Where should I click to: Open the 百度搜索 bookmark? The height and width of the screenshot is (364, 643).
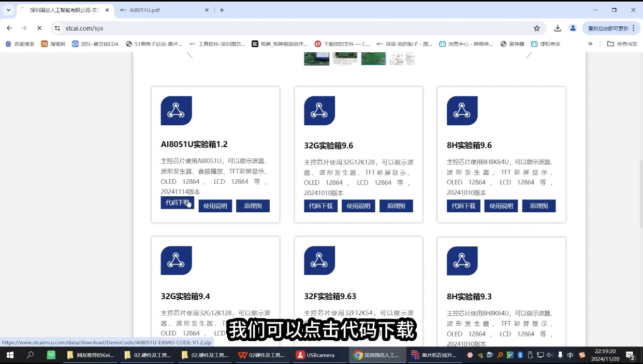(20, 44)
